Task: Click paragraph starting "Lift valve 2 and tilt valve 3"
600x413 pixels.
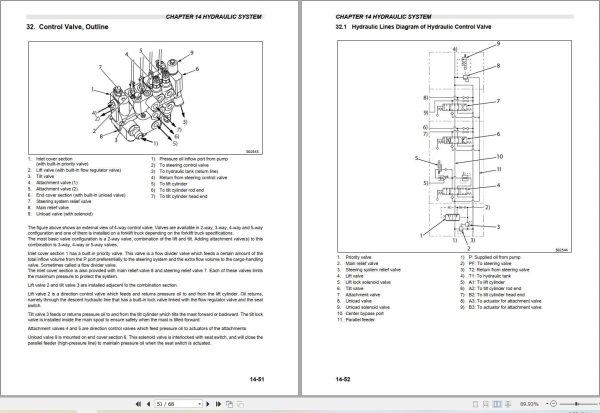Action: coord(103,285)
